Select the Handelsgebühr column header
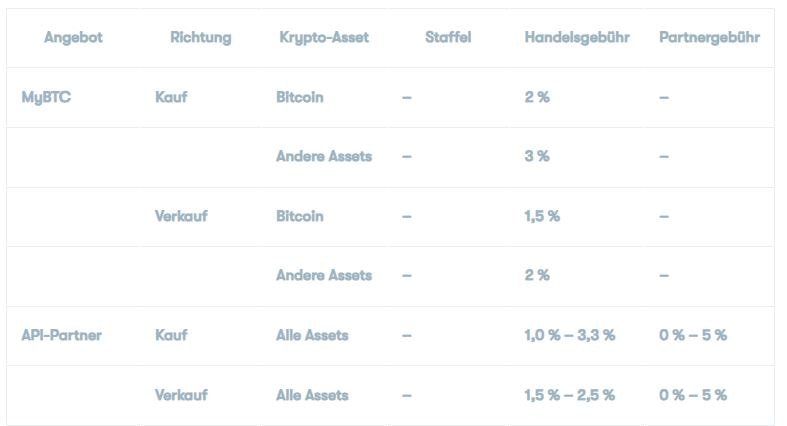This screenshot has height=426, width=787. tap(577, 37)
